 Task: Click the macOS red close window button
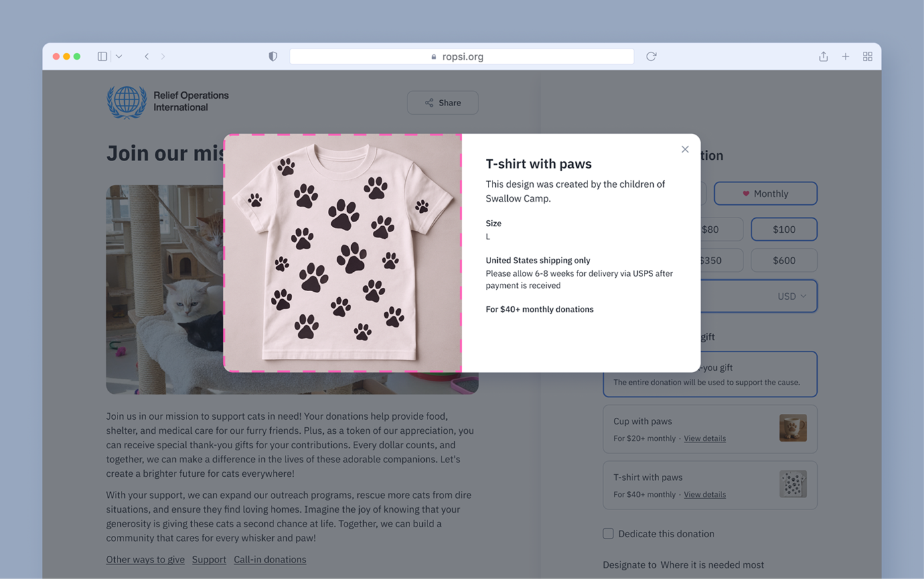click(56, 56)
